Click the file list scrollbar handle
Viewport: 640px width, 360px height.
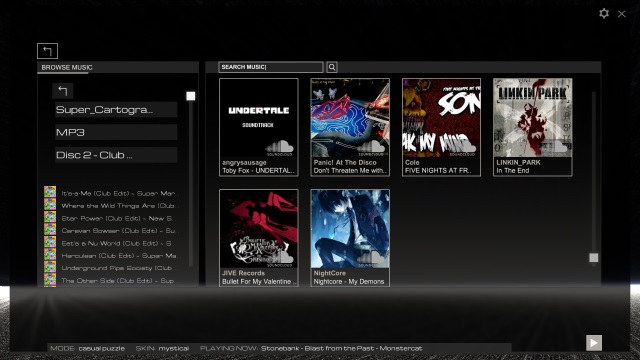[x=191, y=96]
